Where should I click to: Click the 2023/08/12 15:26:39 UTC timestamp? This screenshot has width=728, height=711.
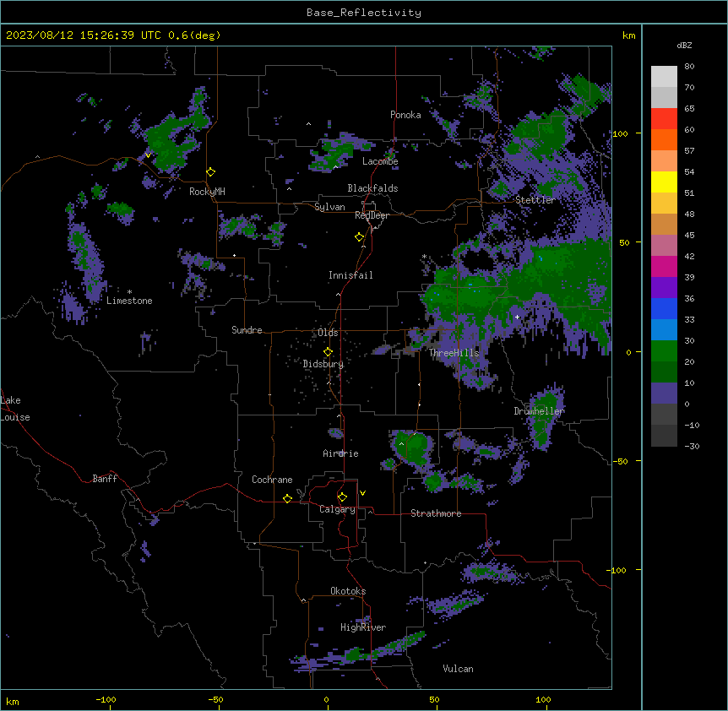(x=84, y=35)
